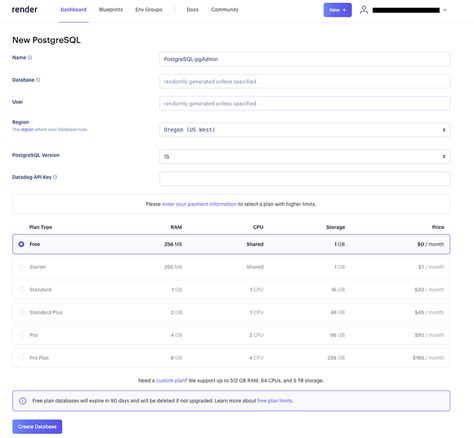Click the $0 / month price

pyautogui.click(x=430, y=244)
